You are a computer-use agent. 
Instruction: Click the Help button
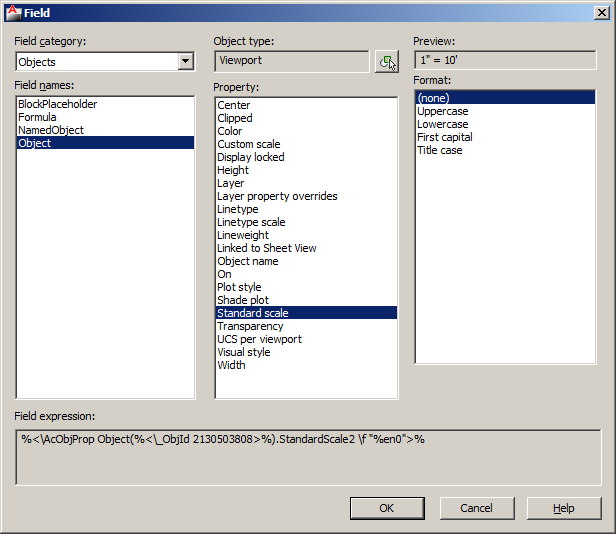(564, 508)
